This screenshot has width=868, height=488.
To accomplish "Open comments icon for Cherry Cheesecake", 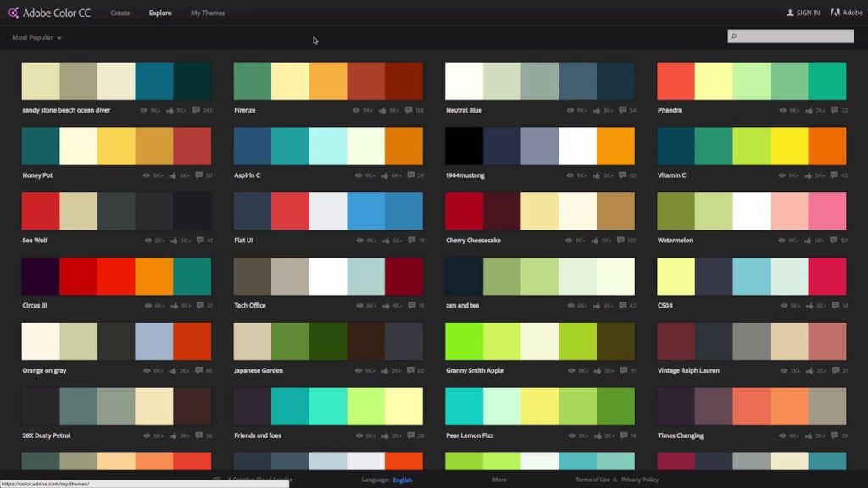I will click(x=620, y=240).
